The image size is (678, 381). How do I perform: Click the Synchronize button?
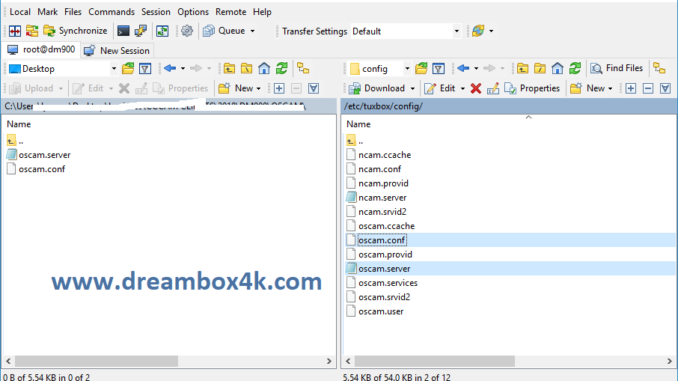coord(75,31)
